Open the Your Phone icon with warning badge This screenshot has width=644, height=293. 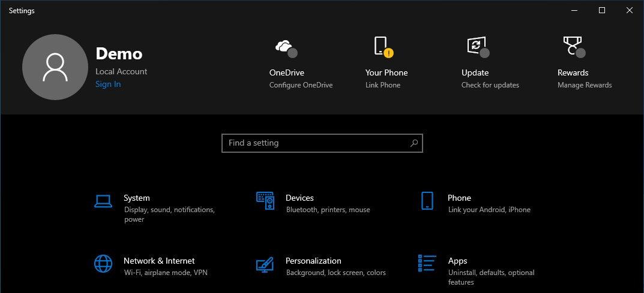(x=384, y=46)
